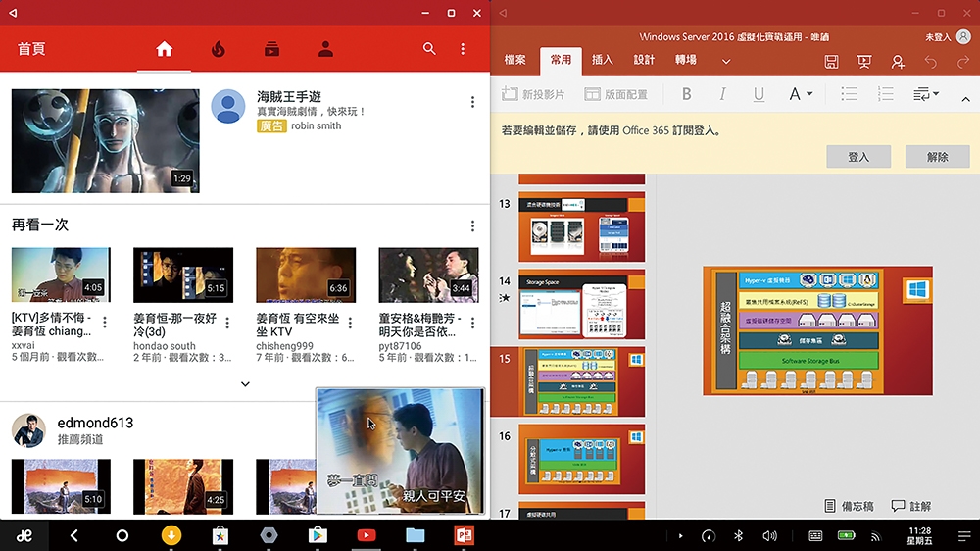Toggle Italic formatting in PowerPoint
Viewport: 980px width, 551px height.
(x=722, y=94)
